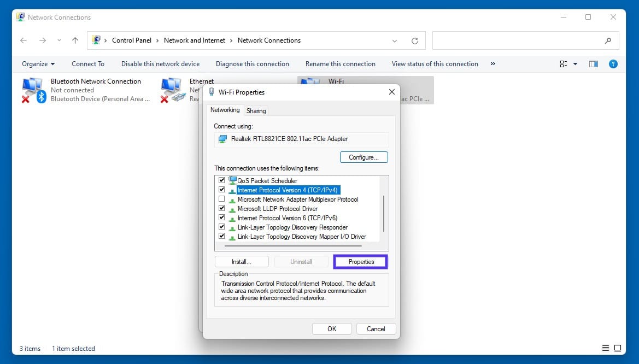This screenshot has width=639, height=364.
Task: Open the Help question mark icon
Action: tap(613, 64)
